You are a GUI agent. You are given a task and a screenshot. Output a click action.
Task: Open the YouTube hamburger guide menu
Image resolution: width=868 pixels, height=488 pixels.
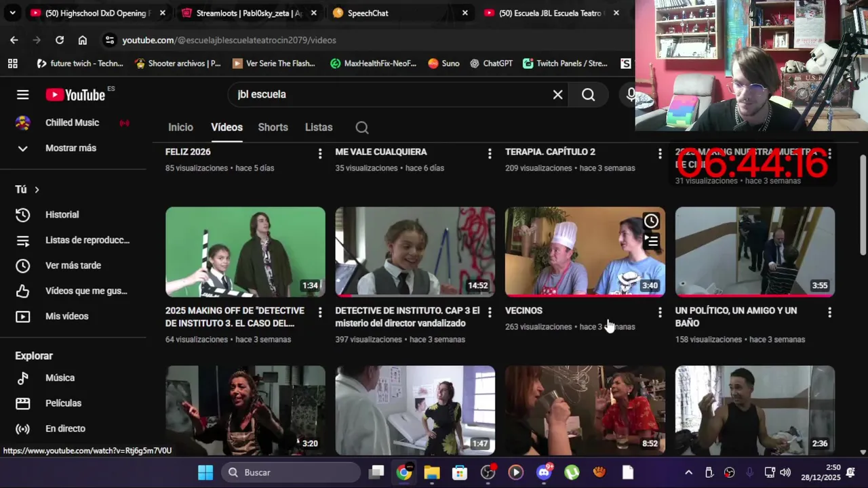click(23, 95)
